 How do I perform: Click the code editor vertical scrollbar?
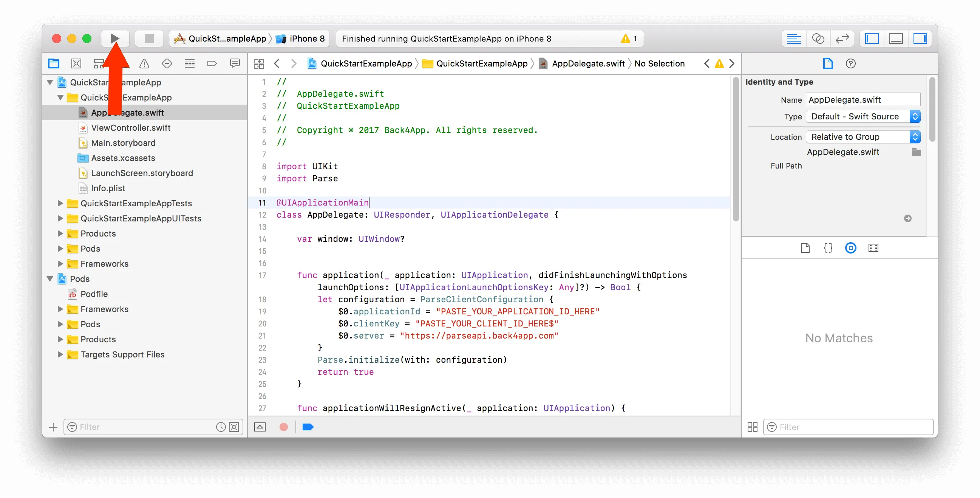pyautogui.click(x=736, y=149)
